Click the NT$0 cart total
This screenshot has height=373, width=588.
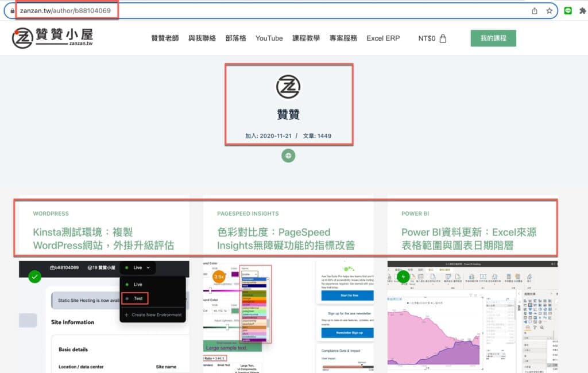pyautogui.click(x=427, y=38)
